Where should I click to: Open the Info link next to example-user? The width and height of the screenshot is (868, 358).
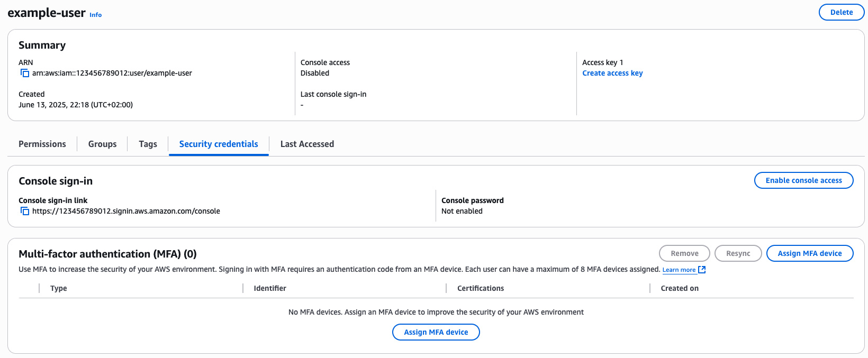tap(95, 15)
